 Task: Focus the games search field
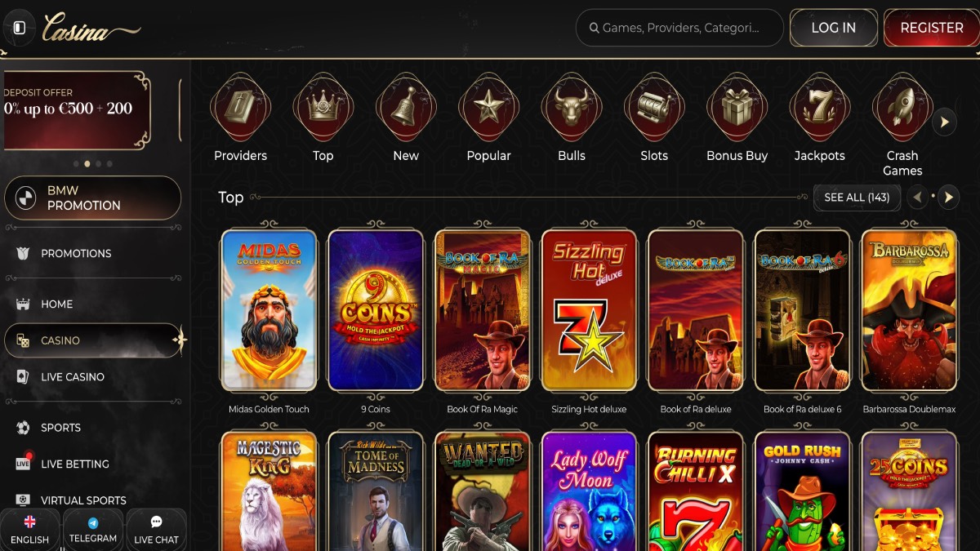pos(679,28)
